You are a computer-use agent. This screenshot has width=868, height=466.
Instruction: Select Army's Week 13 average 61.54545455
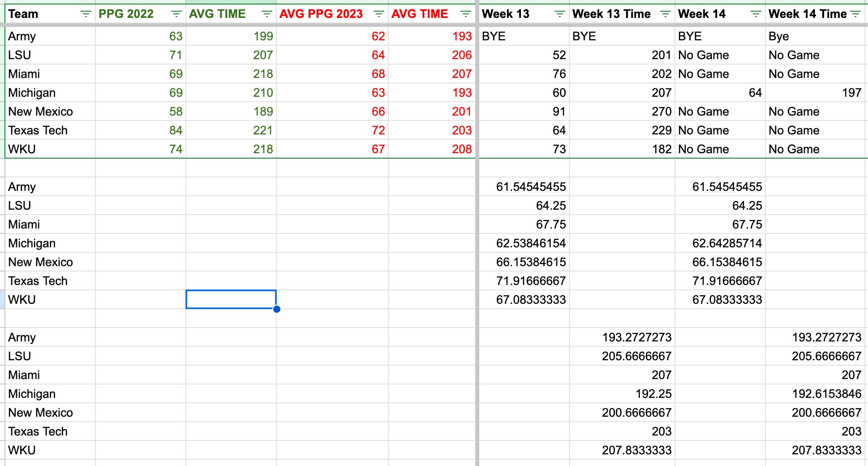click(524, 187)
